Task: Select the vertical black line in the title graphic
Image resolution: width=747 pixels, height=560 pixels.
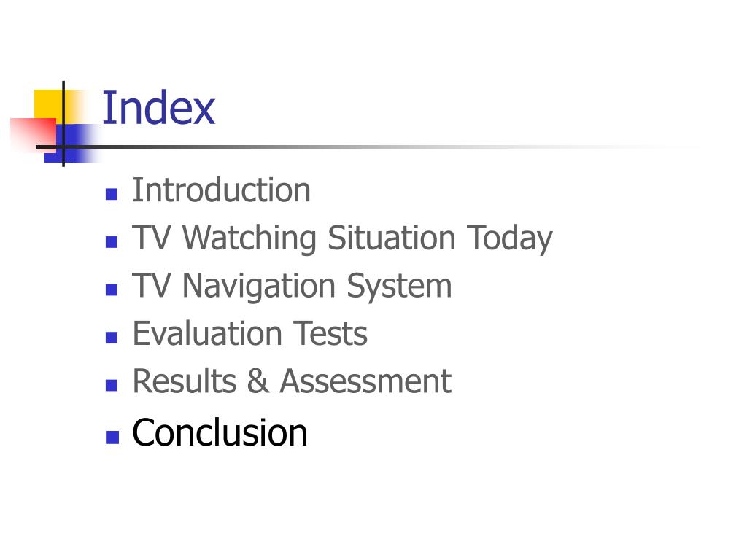Action: pyautogui.click(x=63, y=124)
